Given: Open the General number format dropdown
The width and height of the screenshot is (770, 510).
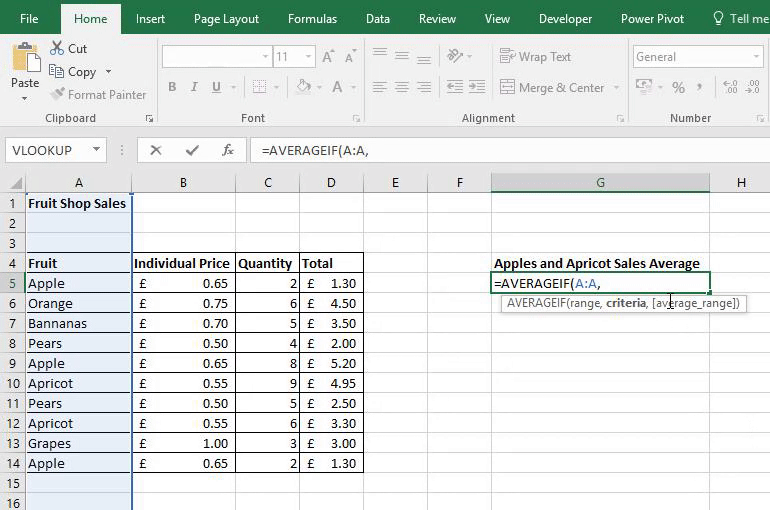Looking at the screenshot, I should pyautogui.click(x=756, y=57).
